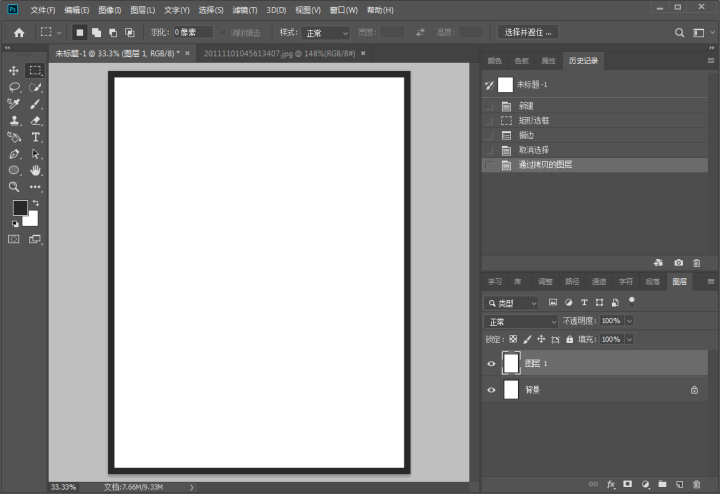Open the Edit Toolbar three-dots button
The width and height of the screenshot is (720, 494).
pyautogui.click(x=35, y=187)
